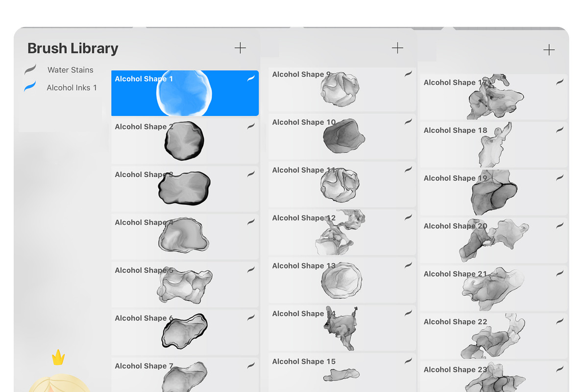Pick Alcohol Shape 4 brush
Screen dimensions: 588x392
pos(185,237)
